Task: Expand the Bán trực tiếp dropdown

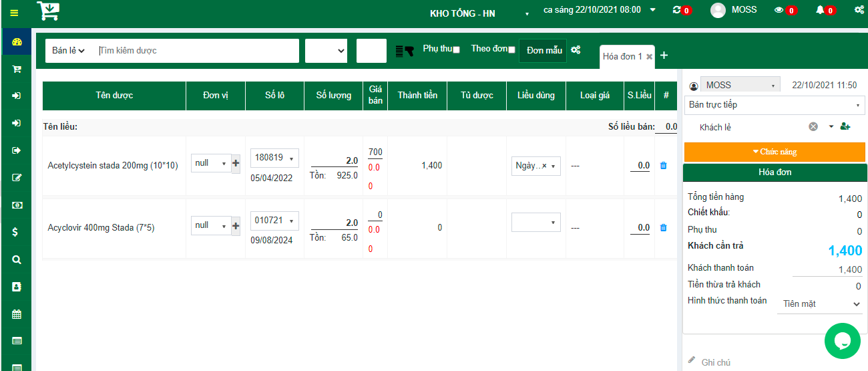Action: pyautogui.click(x=775, y=105)
